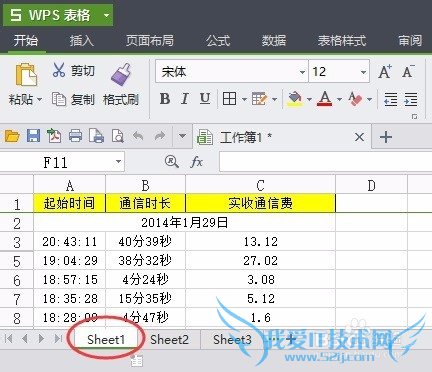Open font group dialog launcher
Screen dimensions: 432x372
(x=414, y=116)
